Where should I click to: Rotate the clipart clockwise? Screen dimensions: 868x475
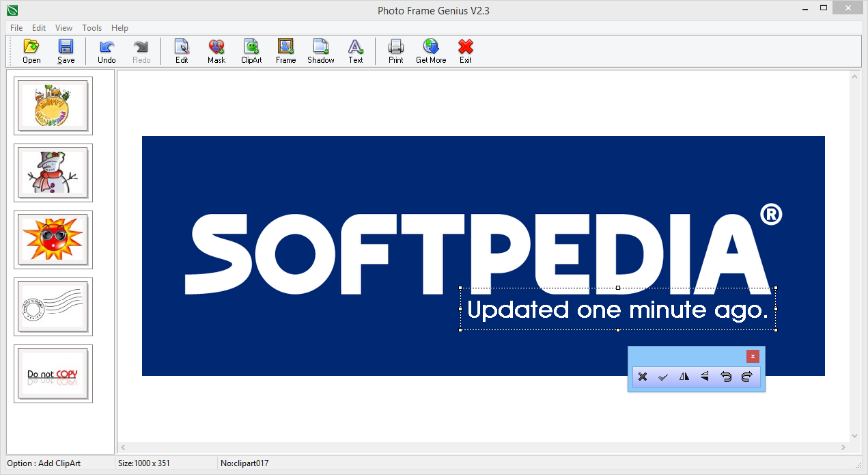[746, 377]
